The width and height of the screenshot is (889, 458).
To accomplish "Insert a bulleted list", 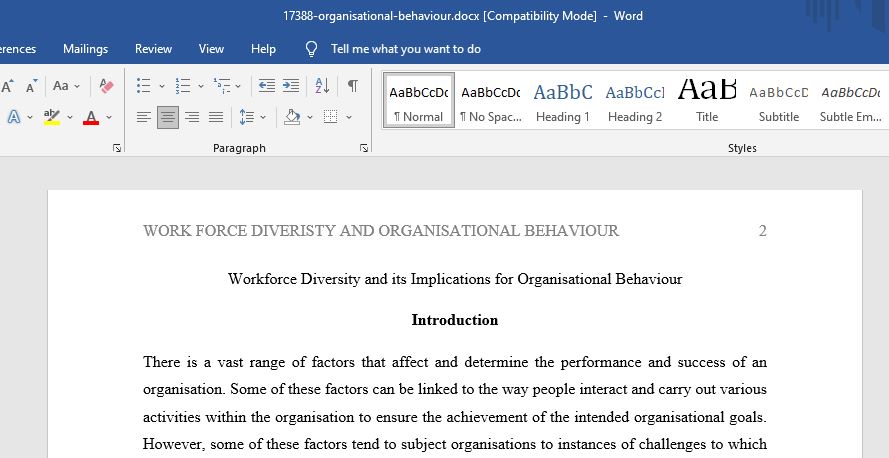I will (x=143, y=86).
